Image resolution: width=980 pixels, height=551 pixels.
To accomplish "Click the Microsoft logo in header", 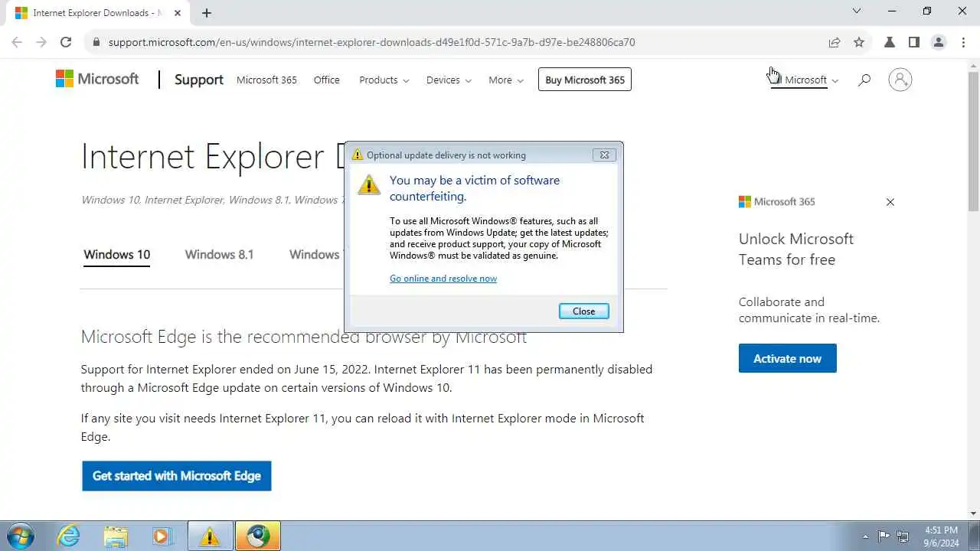I will tap(97, 79).
